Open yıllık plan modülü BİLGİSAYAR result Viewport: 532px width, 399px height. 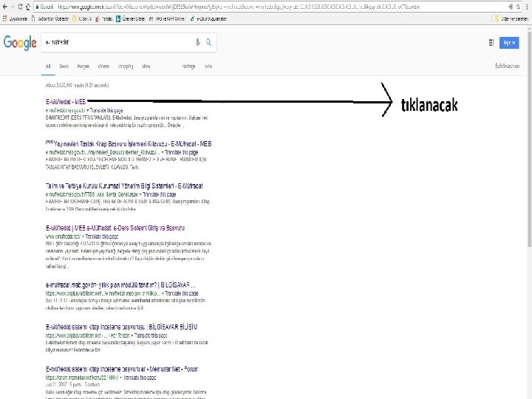pyautogui.click(x=120, y=285)
